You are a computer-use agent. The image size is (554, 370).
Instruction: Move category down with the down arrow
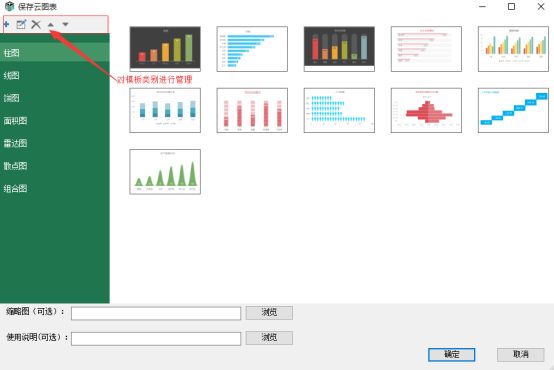(65, 24)
